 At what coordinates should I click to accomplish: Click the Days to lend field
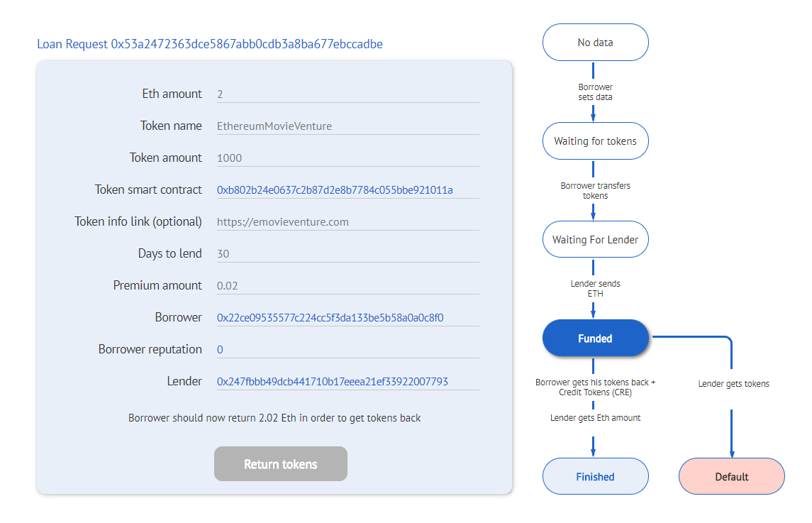click(x=348, y=254)
